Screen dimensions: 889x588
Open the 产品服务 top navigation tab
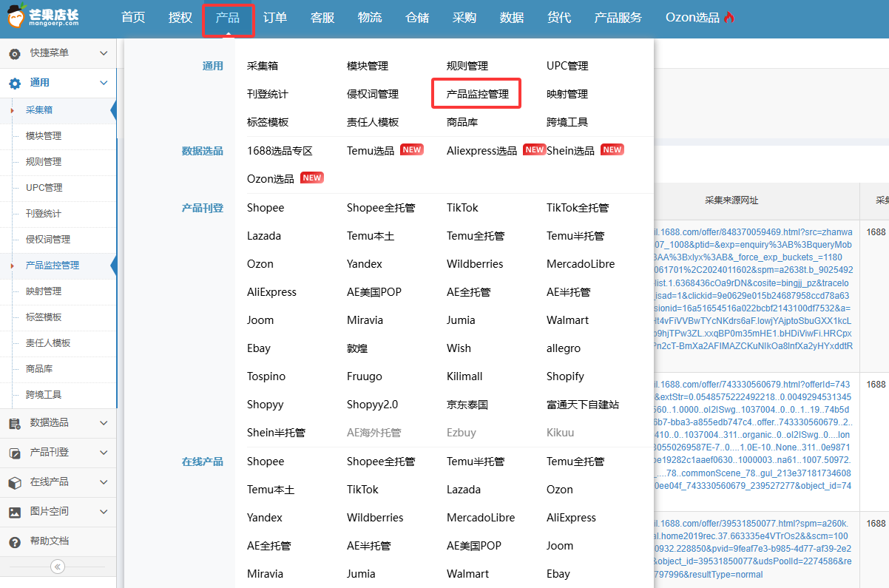click(618, 18)
